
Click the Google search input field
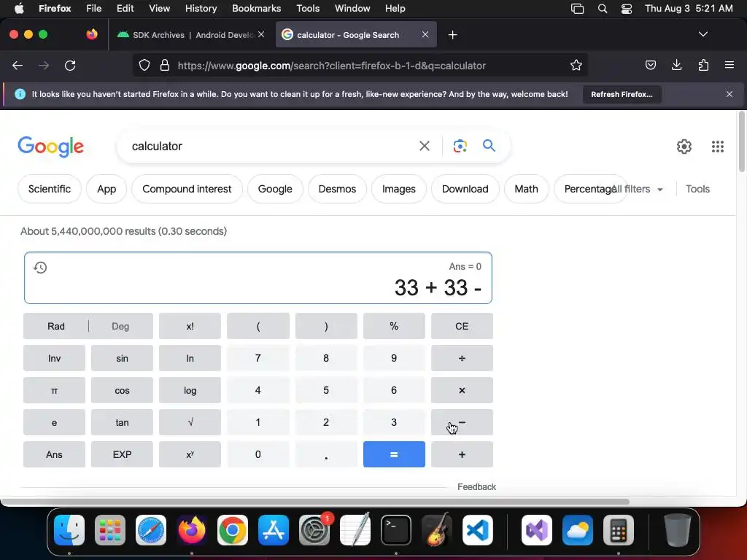pyautogui.click(x=269, y=146)
